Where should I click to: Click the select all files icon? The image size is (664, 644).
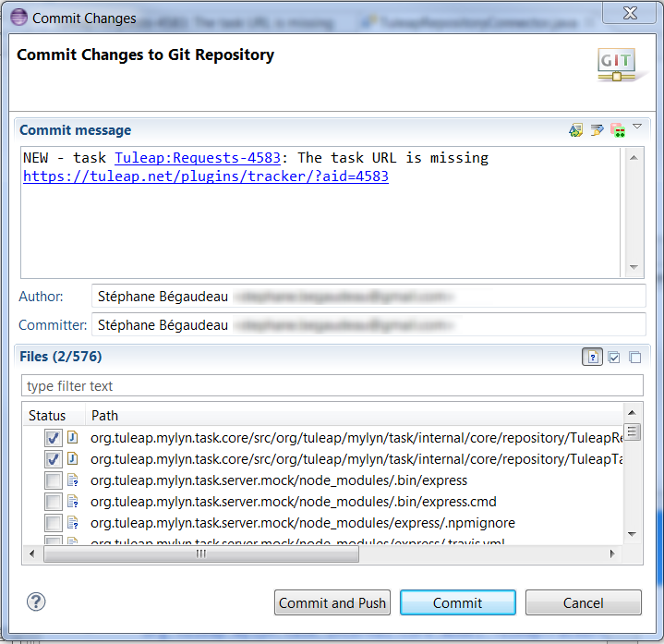tap(614, 358)
